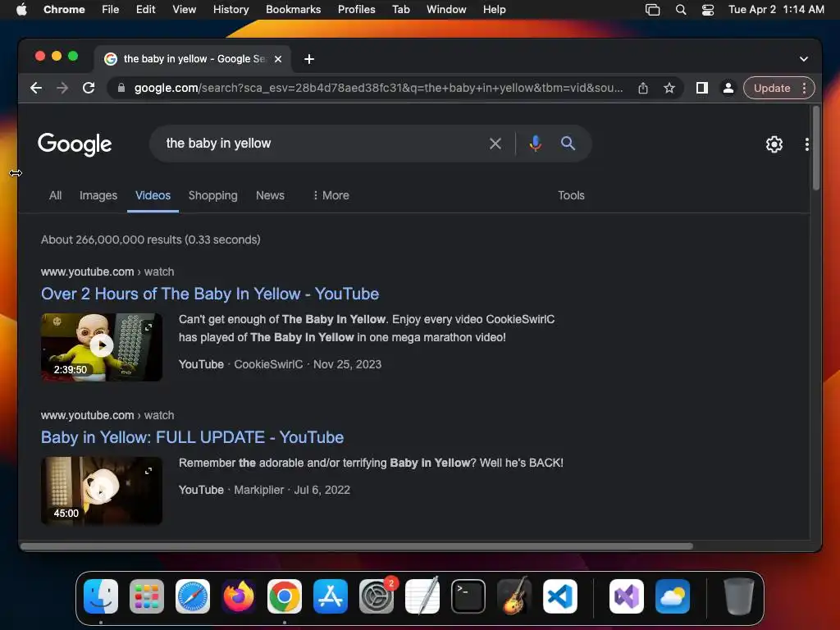840x630 pixels.
Task: Open Chrome side panel
Action: (x=702, y=88)
